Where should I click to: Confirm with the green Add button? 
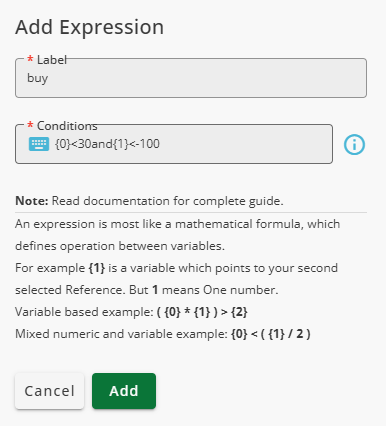point(124,391)
